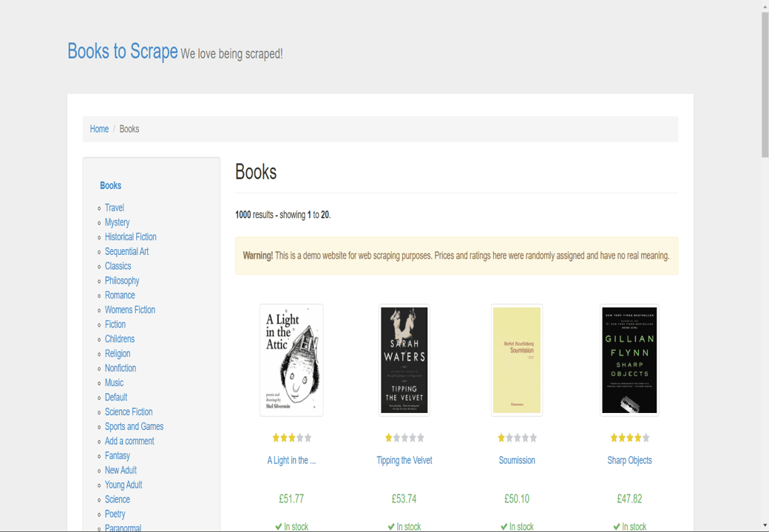The width and height of the screenshot is (769, 532).
Task: Browse the Classics category
Action: pos(118,266)
